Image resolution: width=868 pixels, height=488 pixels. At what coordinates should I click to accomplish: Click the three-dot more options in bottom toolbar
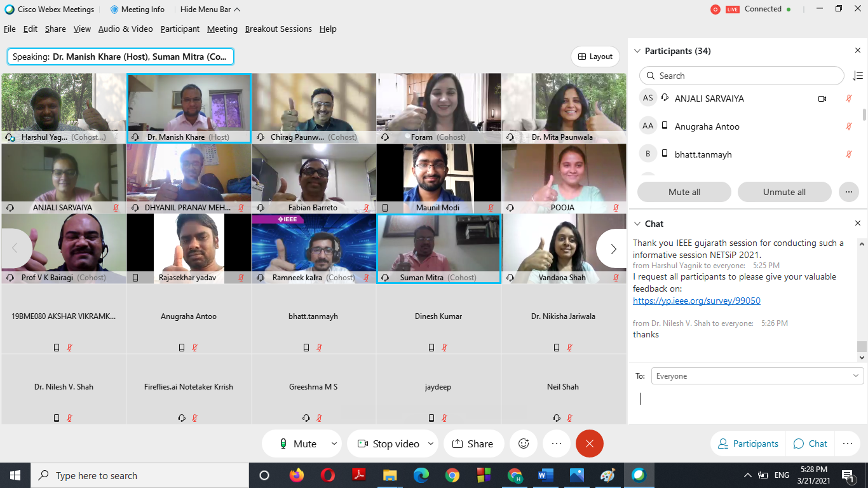point(557,444)
